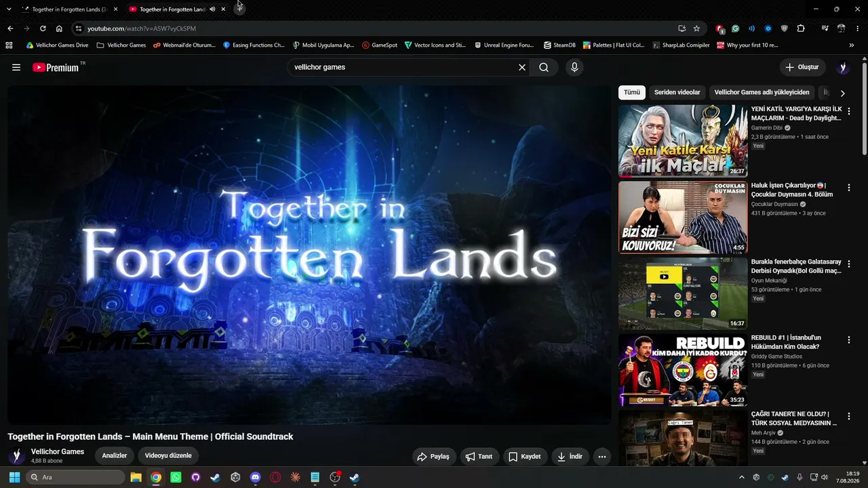Click the Vellichor Games channel avatar
The image size is (868, 488).
click(x=17, y=456)
